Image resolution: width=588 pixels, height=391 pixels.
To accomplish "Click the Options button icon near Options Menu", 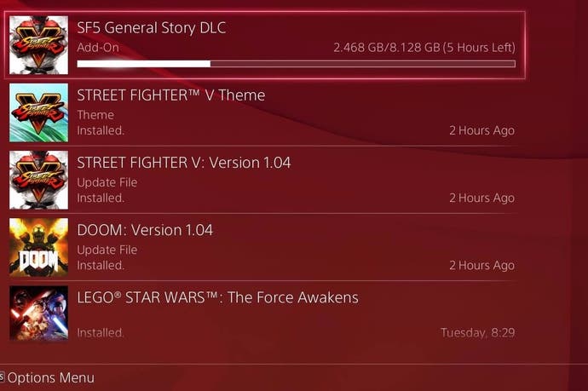I will [2, 377].
